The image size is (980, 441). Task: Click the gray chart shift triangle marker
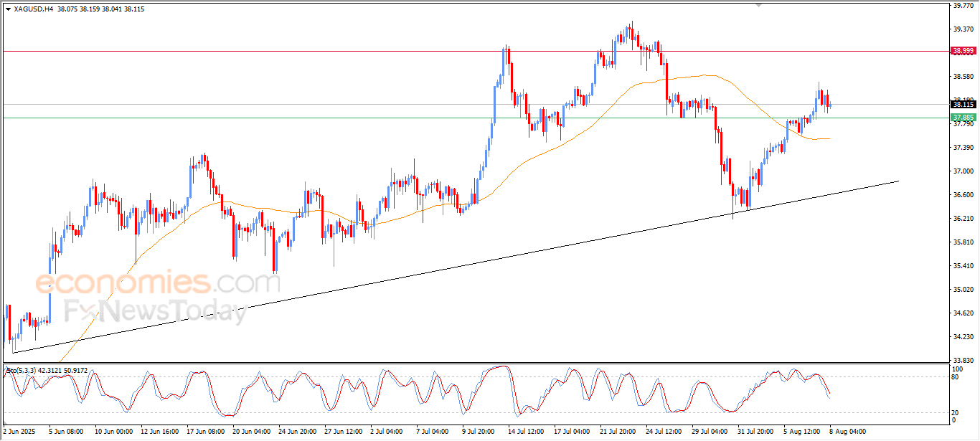coord(759,5)
